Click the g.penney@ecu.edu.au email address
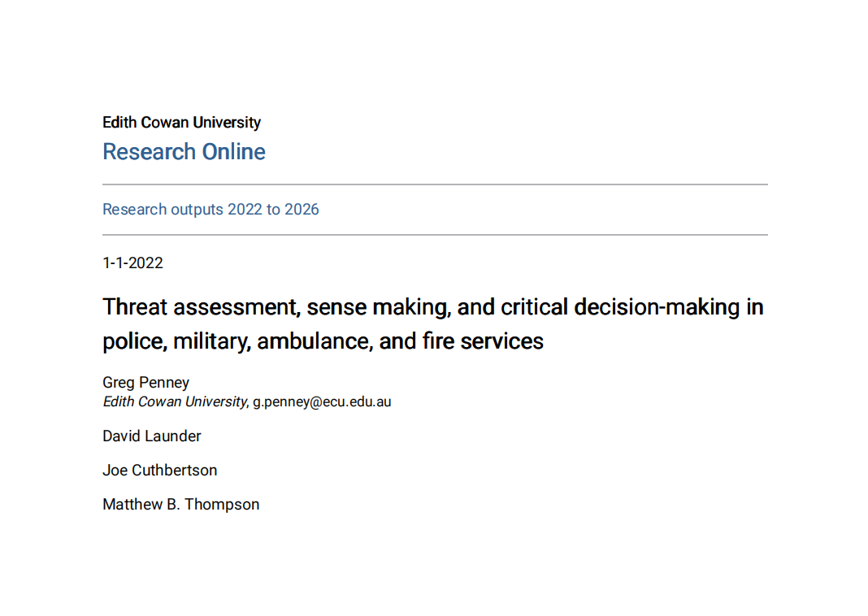Viewport: 868px width, 616px height. [322, 401]
